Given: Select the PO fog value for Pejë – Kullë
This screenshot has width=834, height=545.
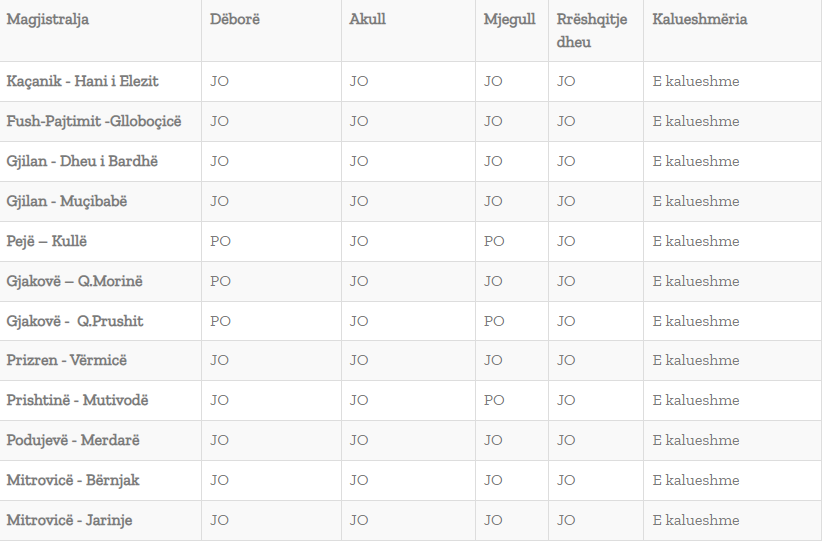Looking at the screenshot, I should click(494, 241).
